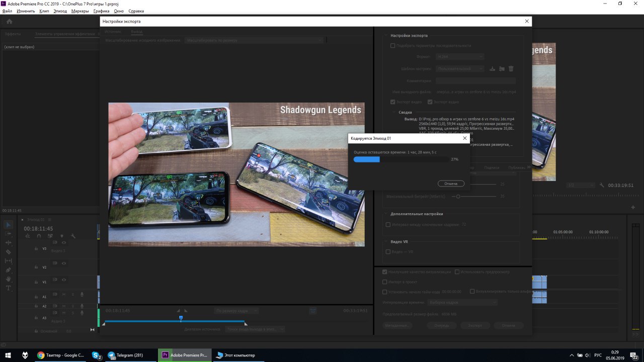
Task: Click Import preset folder icon
Action: click(x=502, y=69)
